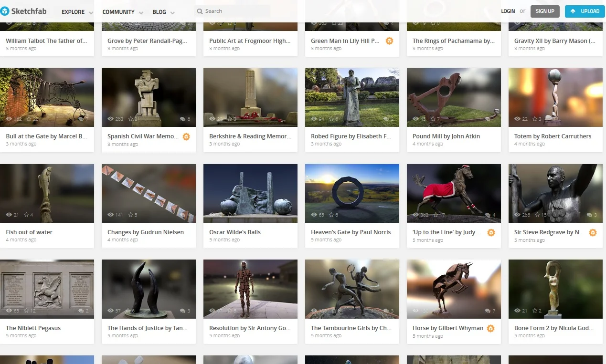The height and width of the screenshot is (364, 606).
Task: Click views eye icon on Fish out of water
Action: (9, 215)
